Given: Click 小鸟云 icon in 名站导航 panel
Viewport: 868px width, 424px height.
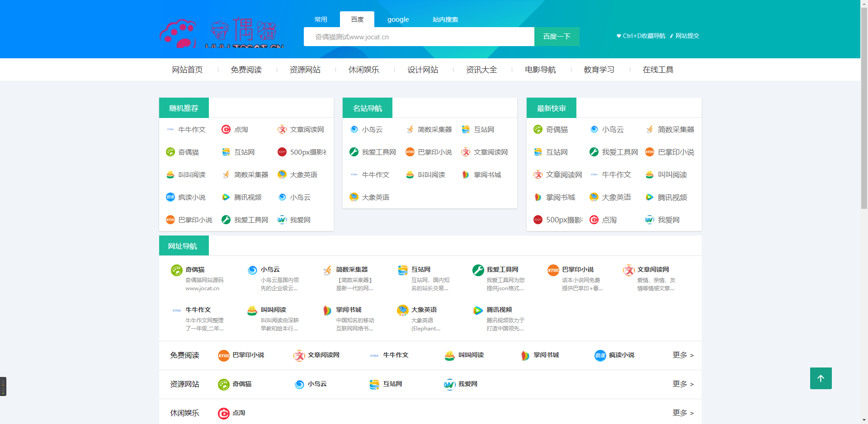Looking at the screenshot, I should click(354, 130).
